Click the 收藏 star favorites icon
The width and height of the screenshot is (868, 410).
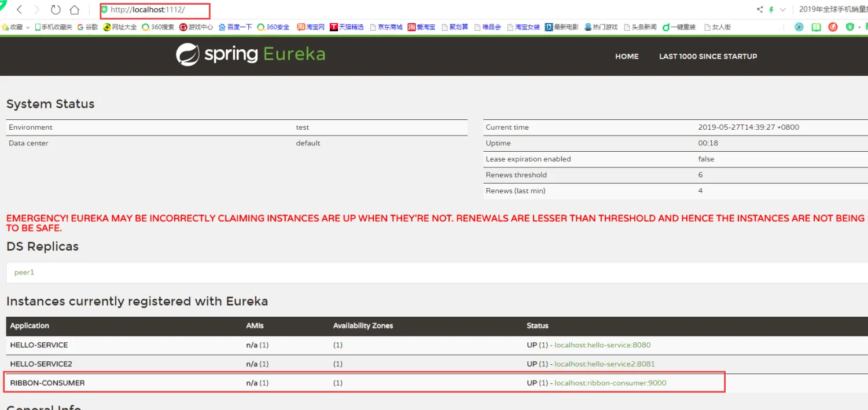click(x=5, y=27)
